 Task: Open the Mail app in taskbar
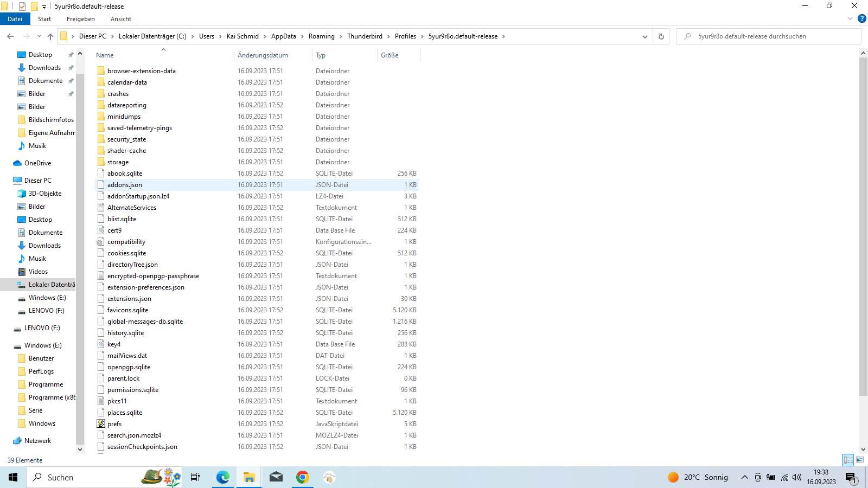click(276, 477)
